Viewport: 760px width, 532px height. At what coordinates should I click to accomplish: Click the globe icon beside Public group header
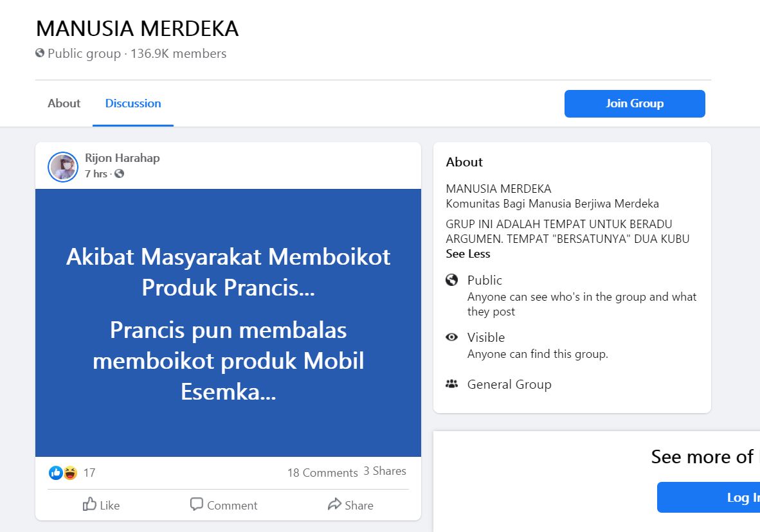click(40, 53)
